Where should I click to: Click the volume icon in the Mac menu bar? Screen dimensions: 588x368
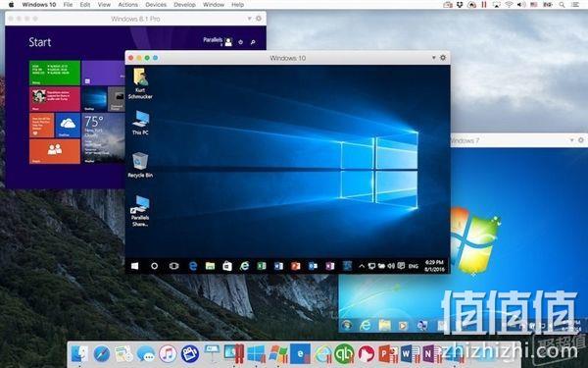tap(521, 5)
